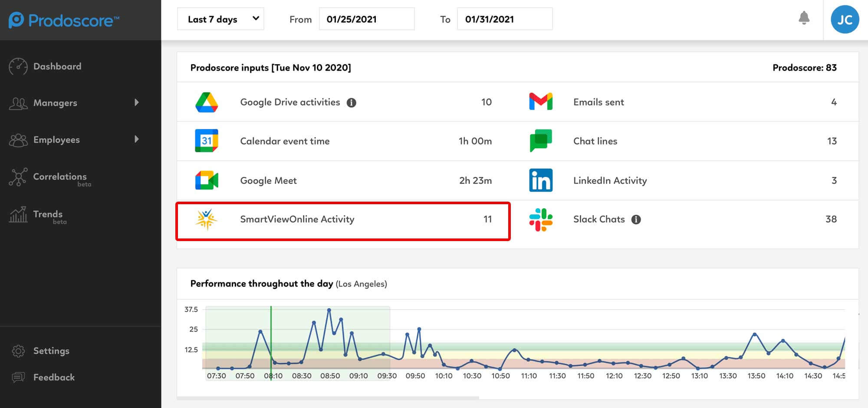This screenshot has width=868, height=408.
Task: Click the Managers people icon
Action: [x=18, y=103]
